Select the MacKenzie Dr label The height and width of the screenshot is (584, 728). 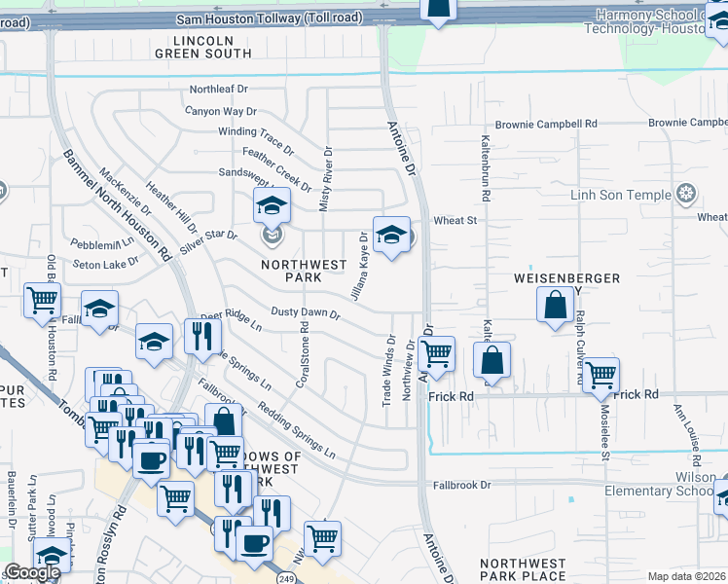125,192
